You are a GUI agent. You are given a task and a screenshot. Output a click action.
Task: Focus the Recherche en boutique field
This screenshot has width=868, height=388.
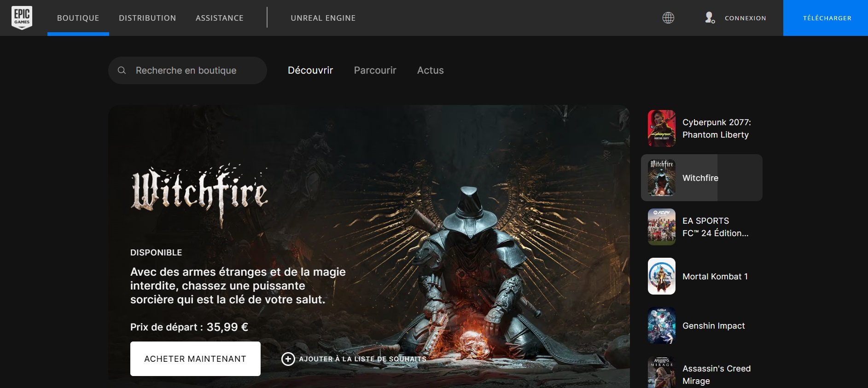click(x=187, y=70)
